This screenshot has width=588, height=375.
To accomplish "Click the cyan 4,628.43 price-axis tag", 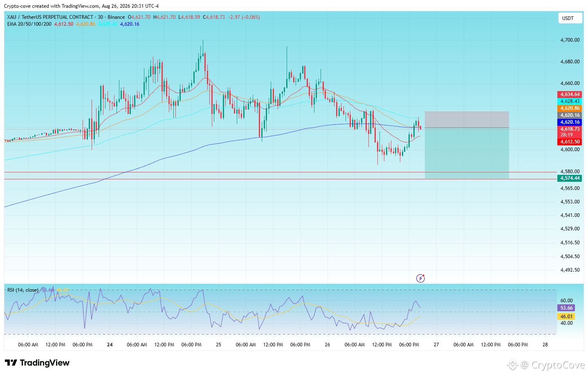I will click(x=570, y=101).
